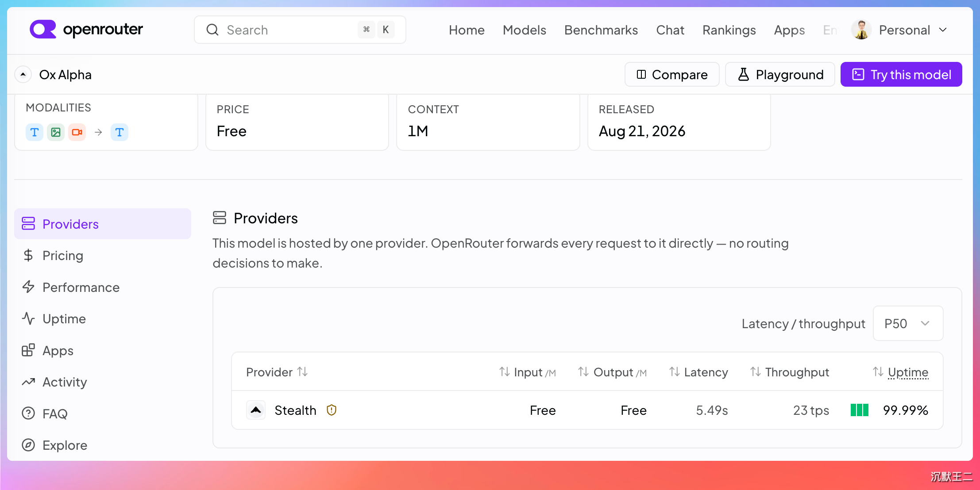Click the Providers section heading
This screenshot has height=490, width=980.
coord(266,218)
